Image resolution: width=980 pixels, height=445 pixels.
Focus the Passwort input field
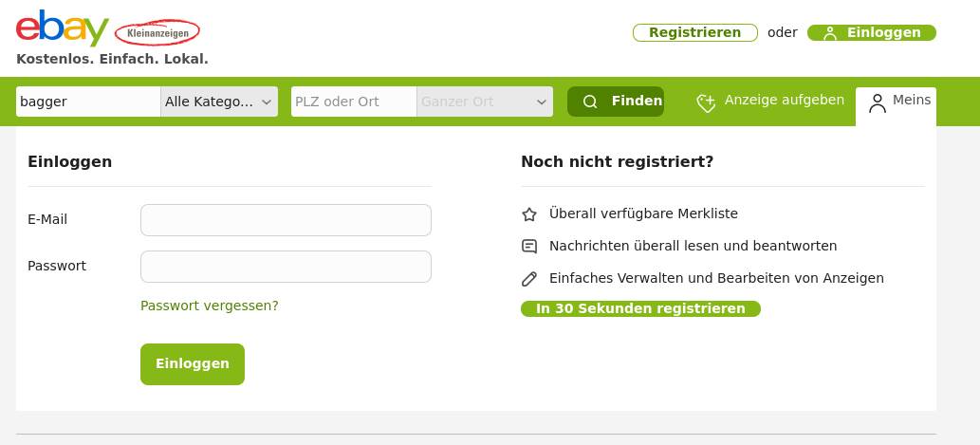coord(286,267)
